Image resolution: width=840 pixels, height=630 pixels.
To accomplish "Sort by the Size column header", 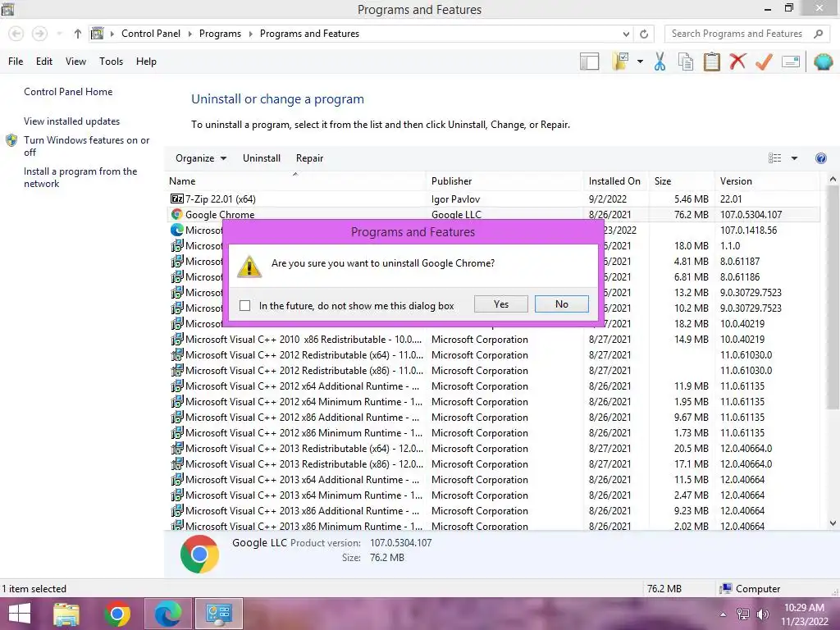I will [x=681, y=181].
